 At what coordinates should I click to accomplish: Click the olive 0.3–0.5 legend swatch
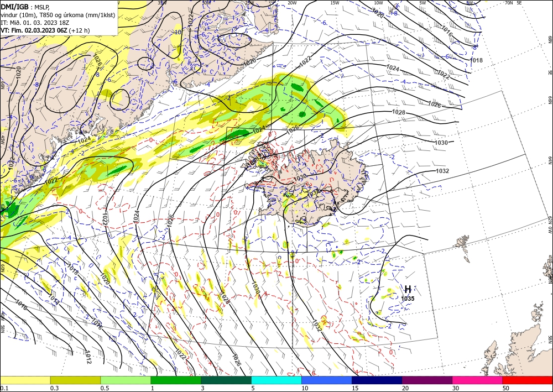[x=75, y=380]
